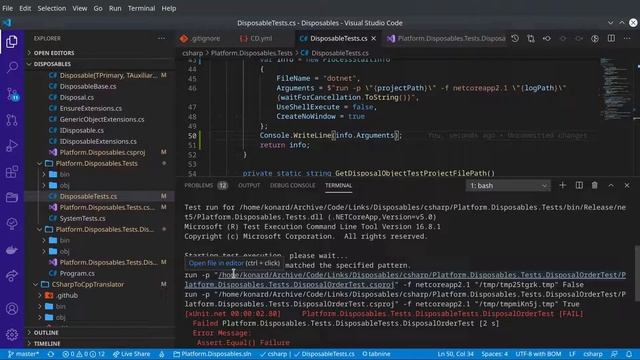Open the Terminal menu
This screenshot has height=360, width=640.
(141, 8)
